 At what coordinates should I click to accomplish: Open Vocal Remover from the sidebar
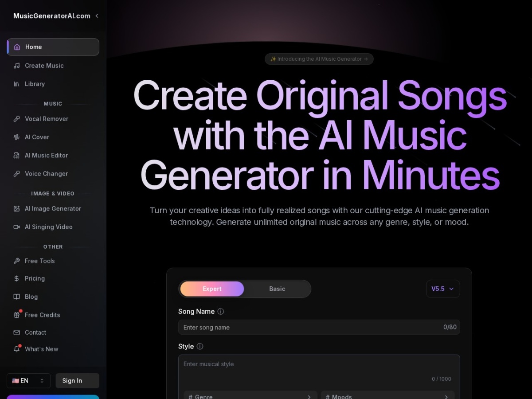(x=53, y=119)
